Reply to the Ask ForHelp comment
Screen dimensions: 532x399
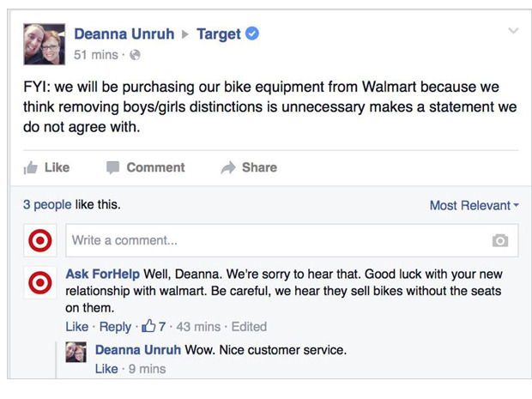pyautogui.click(x=115, y=327)
